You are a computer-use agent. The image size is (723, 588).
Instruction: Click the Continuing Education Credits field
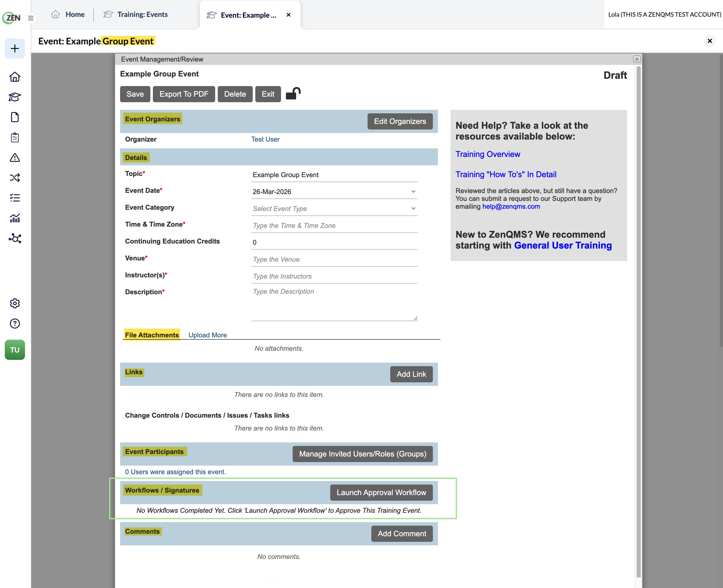click(x=334, y=243)
